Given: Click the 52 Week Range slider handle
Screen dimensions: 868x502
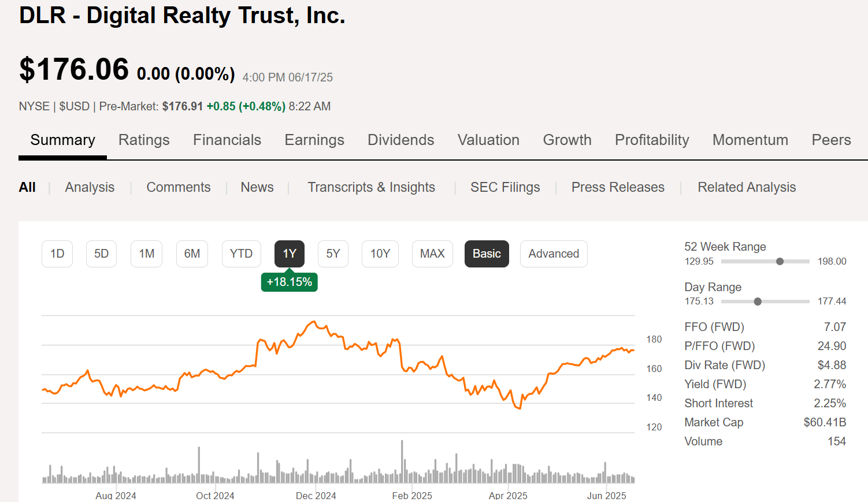Looking at the screenshot, I should tap(780, 261).
